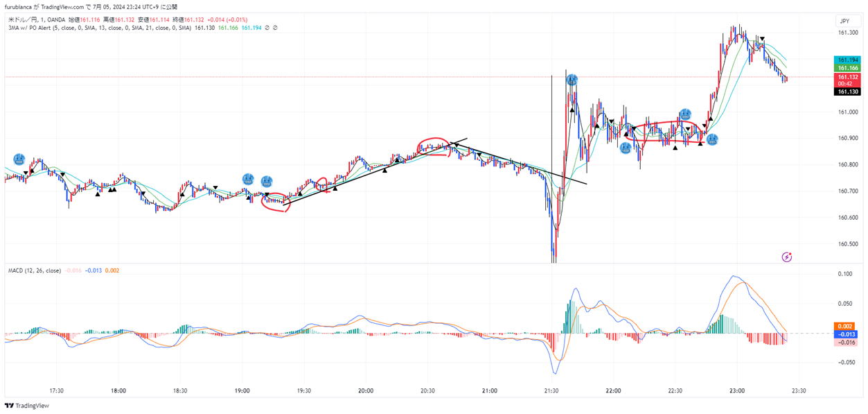
Task: Click the blue 161.194 price label
Action: pyautogui.click(x=849, y=61)
